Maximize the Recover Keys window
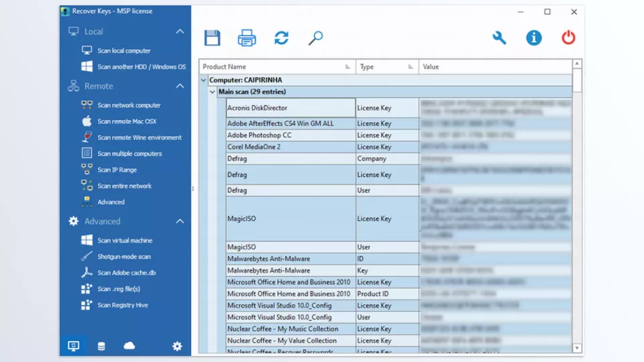The height and width of the screenshot is (362, 644). click(x=547, y=11)
